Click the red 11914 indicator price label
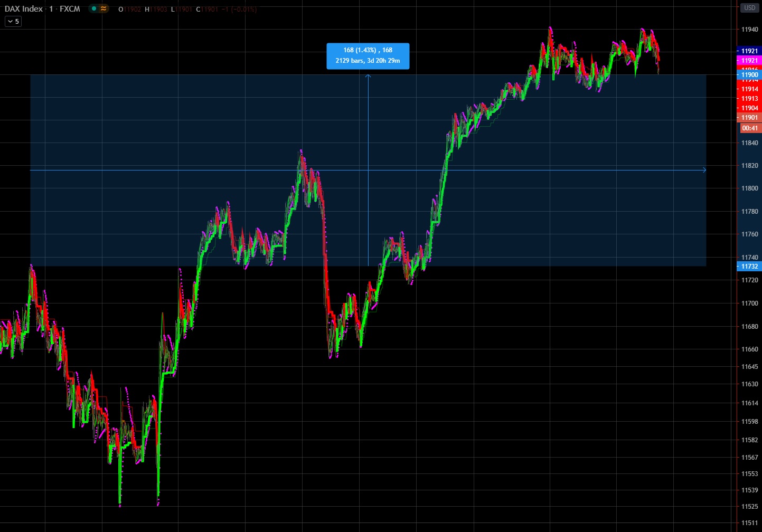 pyautogui.click(x=749, y=89)
